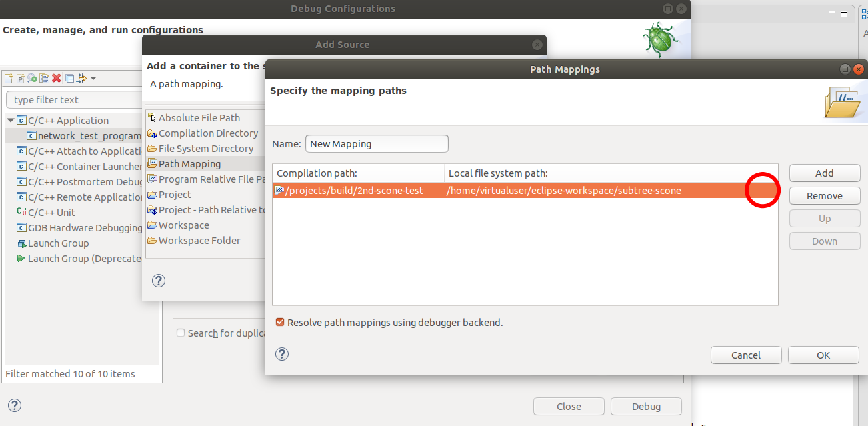Confirm path mappings with OK
Image resolution: width=868 pixels, height=426 pixels.
coord(823,355)
